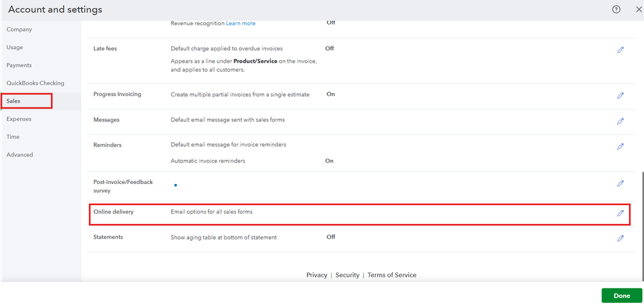Go to the Payments tab
The width and height of the screenshot is (644, 304).
(19, 65)
